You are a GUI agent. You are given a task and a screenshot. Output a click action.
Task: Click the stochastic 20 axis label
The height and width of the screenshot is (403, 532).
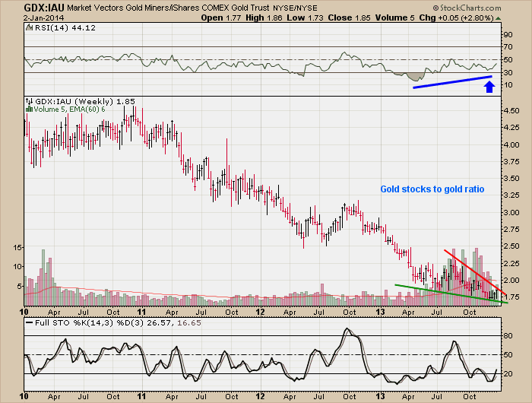click(508, 374)
